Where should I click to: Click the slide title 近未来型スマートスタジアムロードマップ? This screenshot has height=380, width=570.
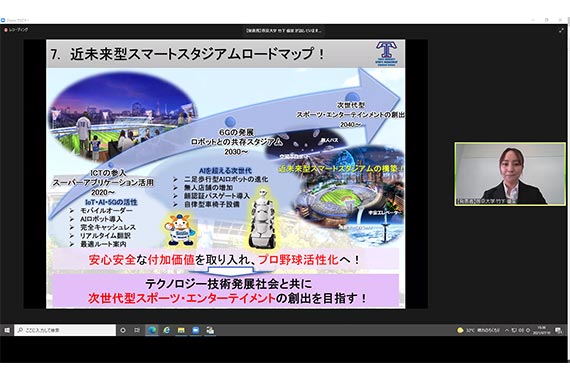[197, 54]
